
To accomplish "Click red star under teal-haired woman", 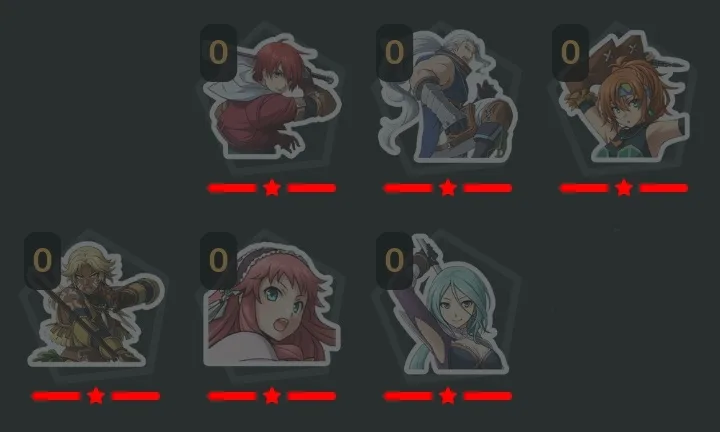I will tap(448, 396).
